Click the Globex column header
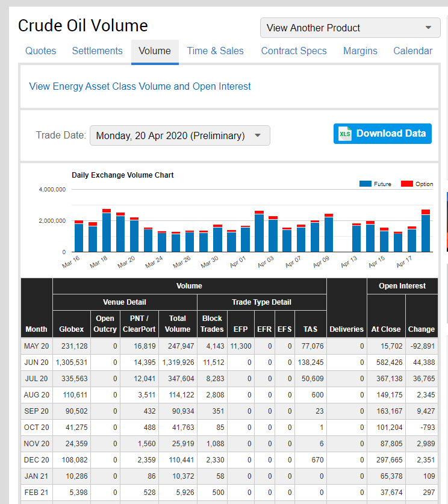 click(71, 329)
